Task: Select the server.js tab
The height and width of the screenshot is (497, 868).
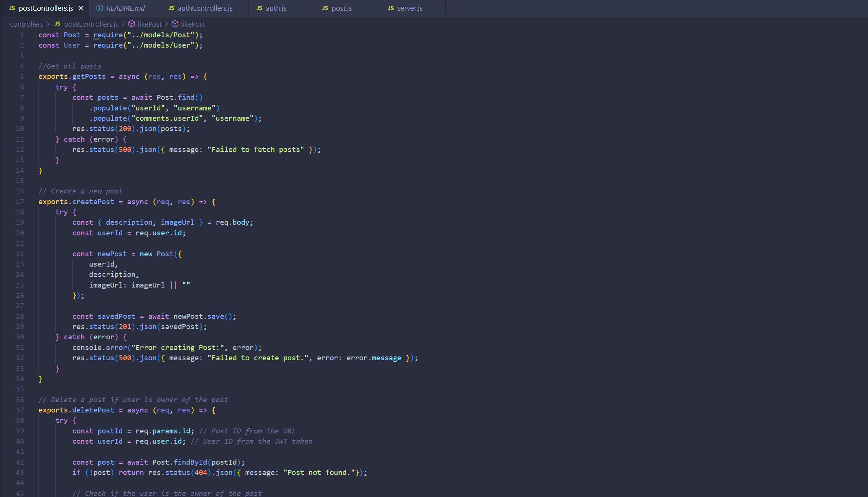Action: pyautogui.click(x=410, y=8)
